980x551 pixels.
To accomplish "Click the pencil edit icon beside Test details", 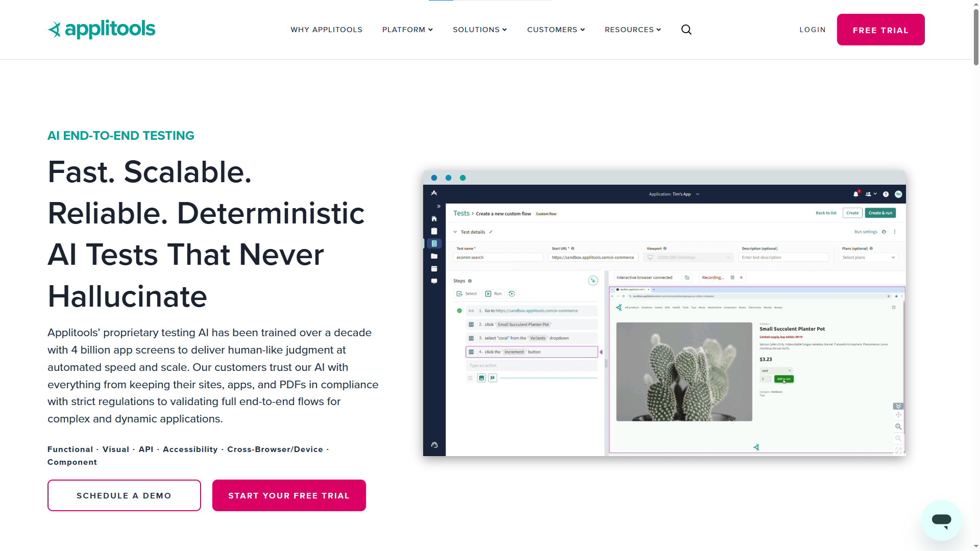I will tap(491, 232).
